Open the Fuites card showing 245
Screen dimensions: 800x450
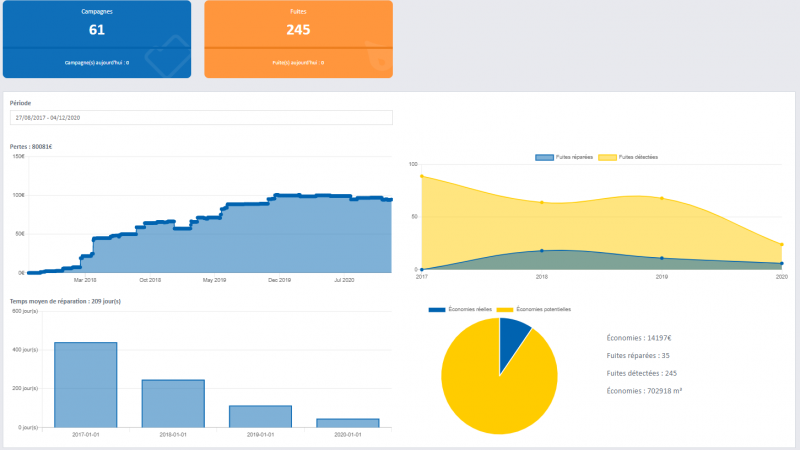click(298, 28)
